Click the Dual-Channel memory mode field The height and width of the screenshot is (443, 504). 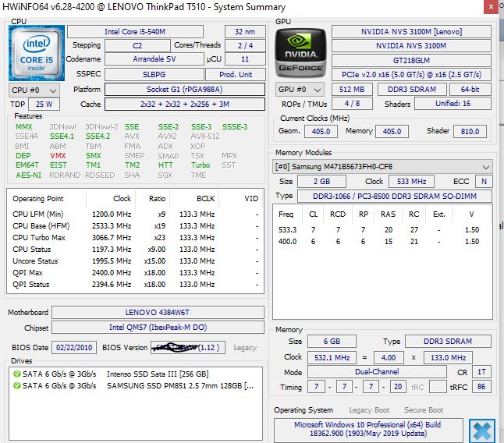coord(377,372)
